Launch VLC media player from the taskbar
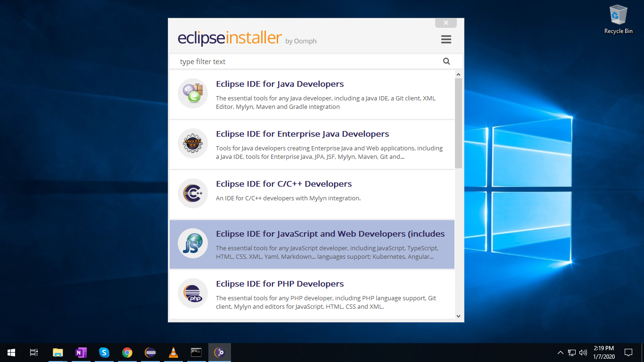The image size is (644, 362). pos(173,352)
